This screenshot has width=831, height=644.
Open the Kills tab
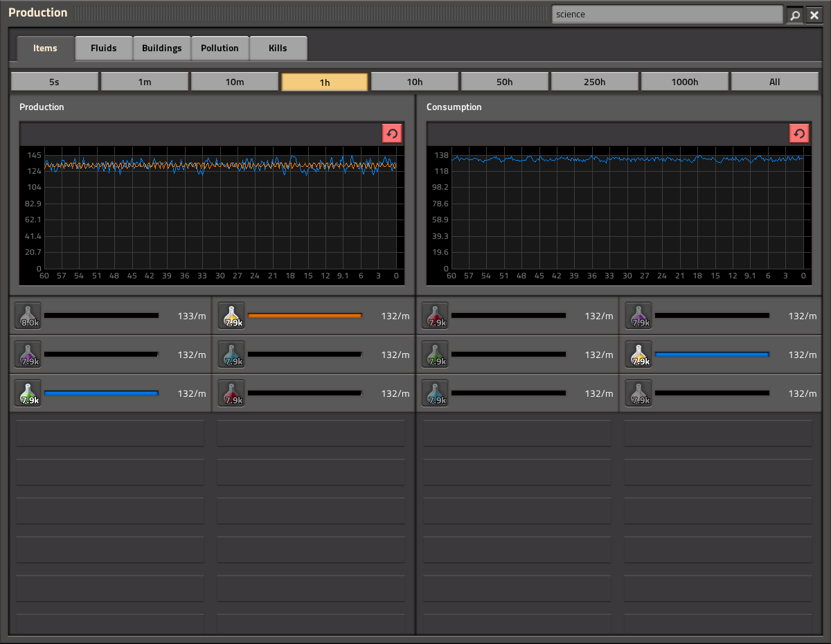coord(278,48)
